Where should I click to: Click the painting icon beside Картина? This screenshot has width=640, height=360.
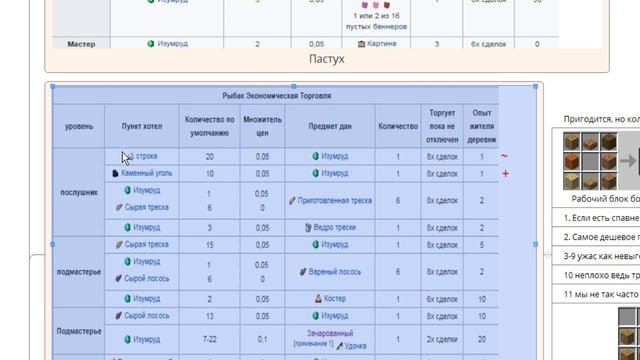click(361, 44)
